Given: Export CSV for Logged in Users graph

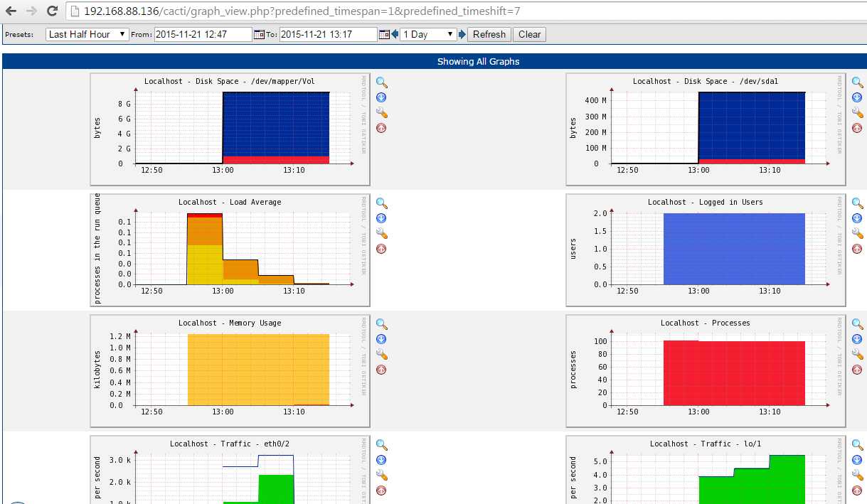Looking at the screenshot, I should (857, 218).
